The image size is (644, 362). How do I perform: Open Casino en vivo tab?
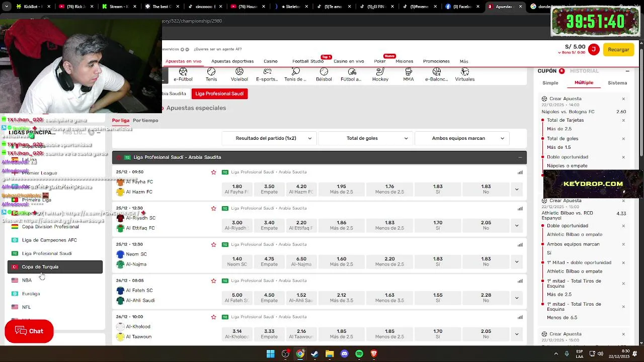tap(349, 61)
